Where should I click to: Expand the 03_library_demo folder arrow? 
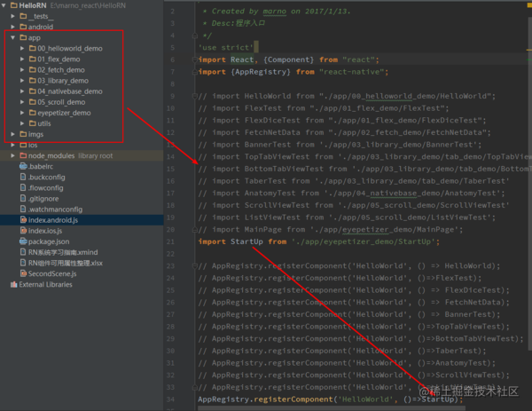click(22, 81)
